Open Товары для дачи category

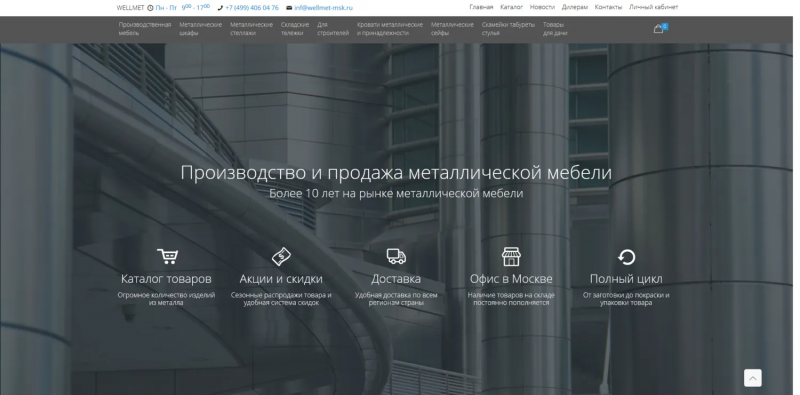(x=555, y=29)
